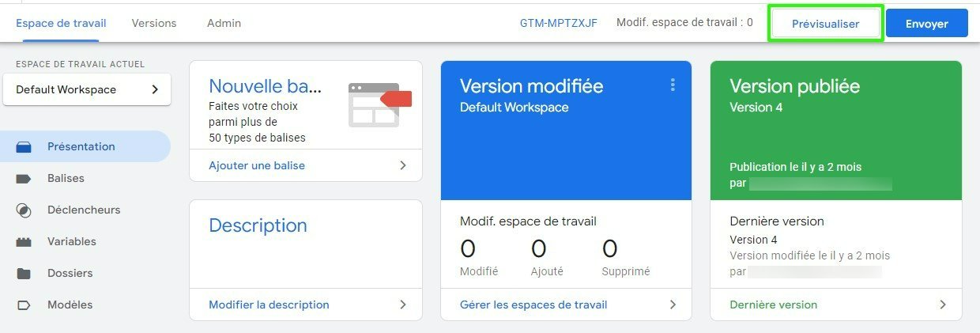Viewport: 980px width, 333px height.
Task: Open the Dossiers folder icon
Action: [24, 274]
